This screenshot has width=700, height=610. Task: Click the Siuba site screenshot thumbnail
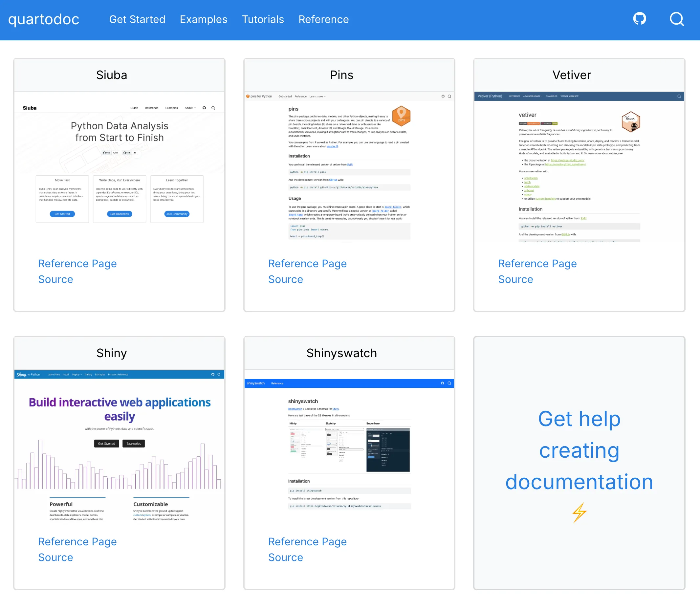pos(119,167)
